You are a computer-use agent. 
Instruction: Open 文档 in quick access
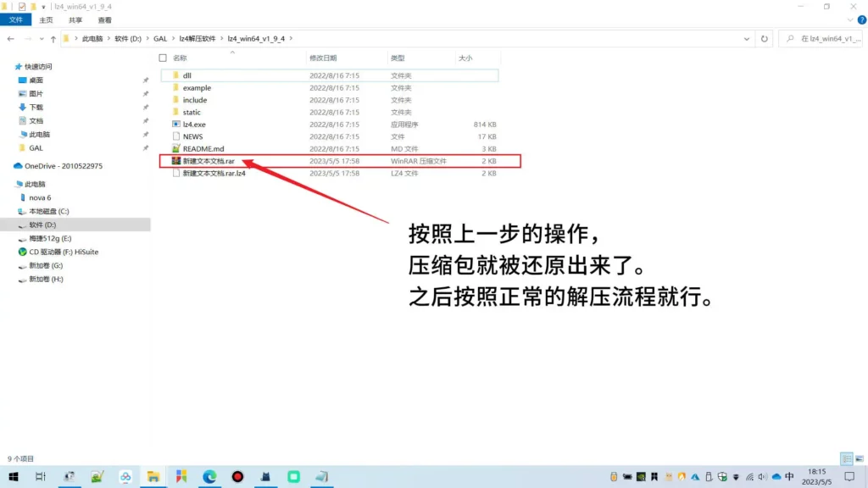(x=36, y=120)
